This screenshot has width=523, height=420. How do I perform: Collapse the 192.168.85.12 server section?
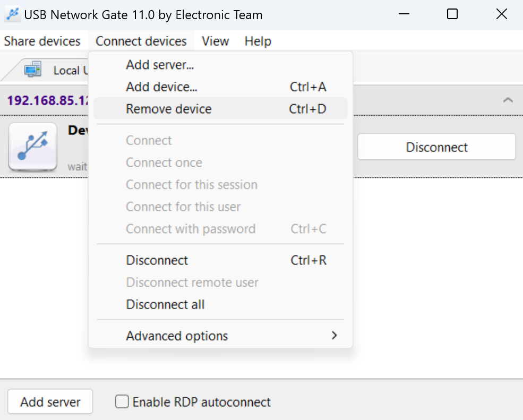pos(508,100)
